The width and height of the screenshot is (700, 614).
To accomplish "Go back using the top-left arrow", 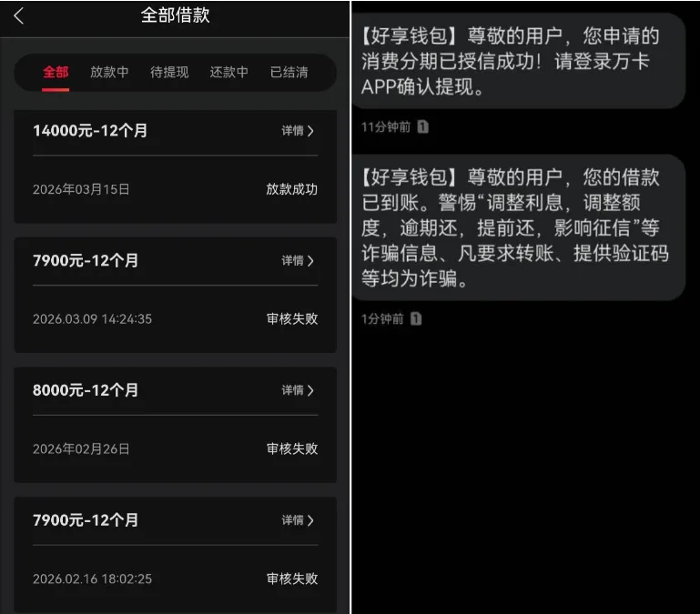I will 18,16.
